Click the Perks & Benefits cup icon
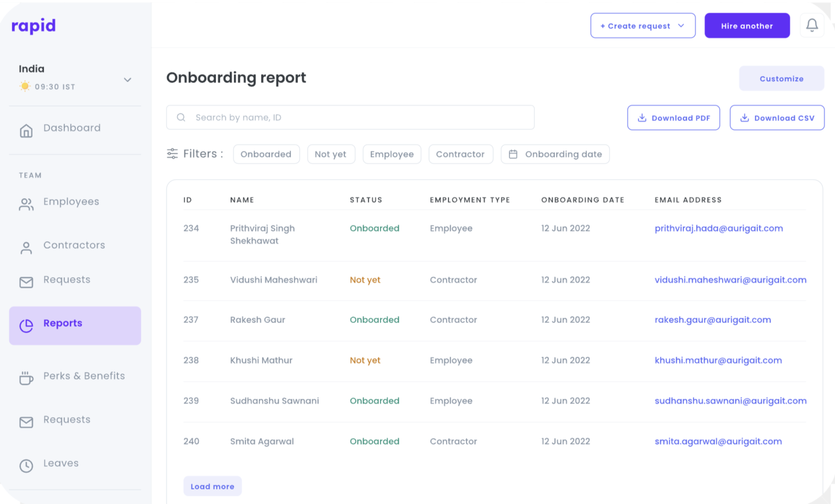 (x=26, y=378)
